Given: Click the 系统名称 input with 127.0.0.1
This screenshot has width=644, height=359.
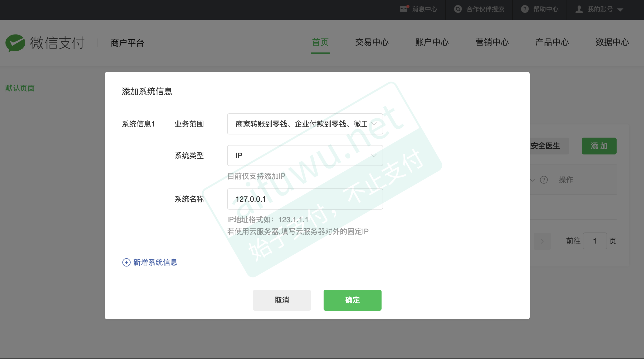Looking at the screenshot, I should (x=305, y=199).
